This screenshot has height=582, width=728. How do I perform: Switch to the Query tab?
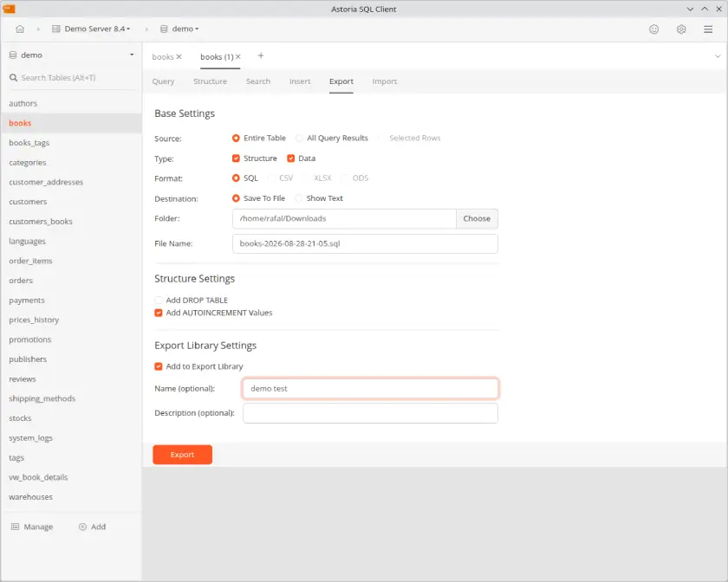(163, 81)
